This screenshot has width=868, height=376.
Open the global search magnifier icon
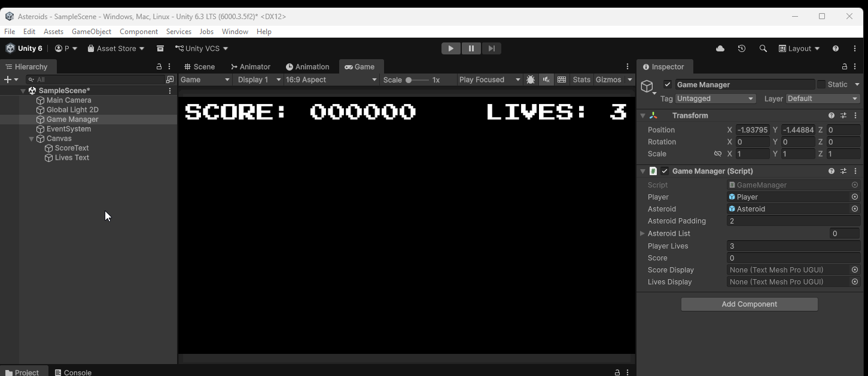coord(763,48)
